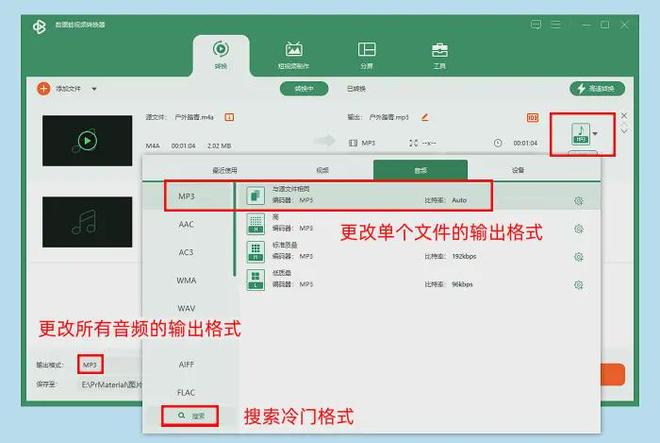Select AC3 in the format list

[x=186, y=252]
